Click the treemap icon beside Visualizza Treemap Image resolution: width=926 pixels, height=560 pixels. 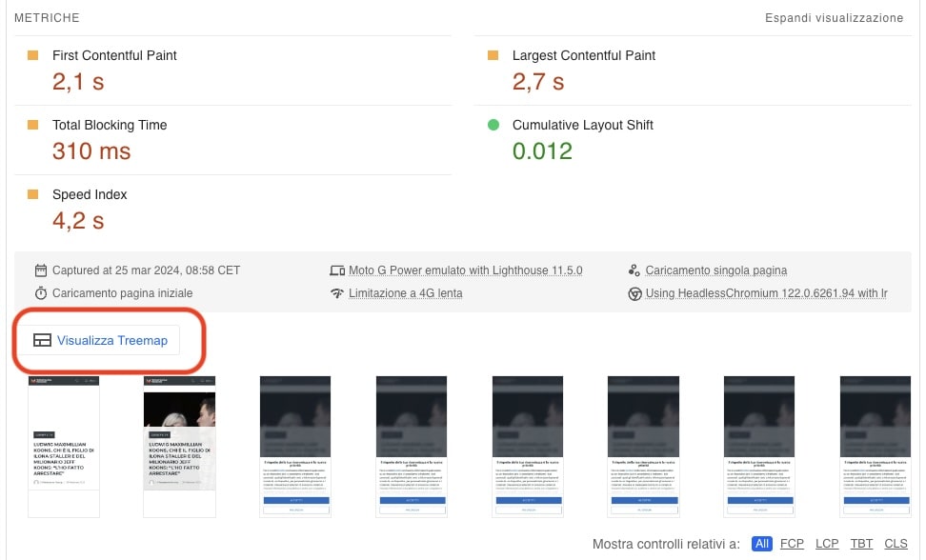coord(42,340)
